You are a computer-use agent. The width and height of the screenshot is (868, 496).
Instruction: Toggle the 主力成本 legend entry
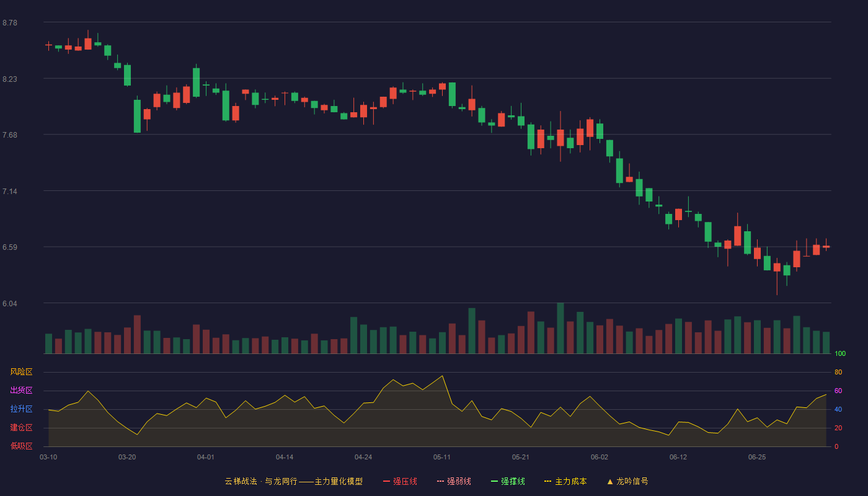coord(565,481)
